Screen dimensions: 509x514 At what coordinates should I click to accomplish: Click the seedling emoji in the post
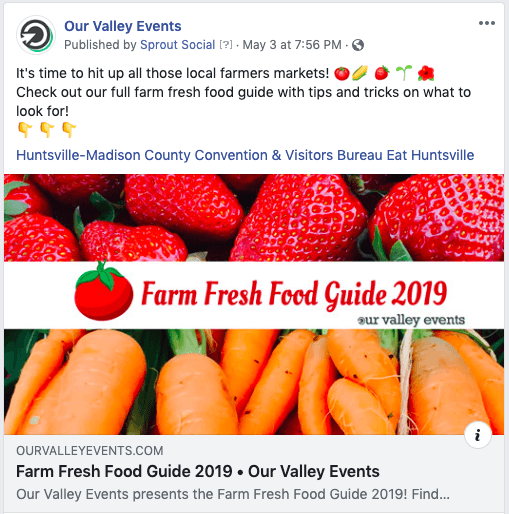point(404,73)
